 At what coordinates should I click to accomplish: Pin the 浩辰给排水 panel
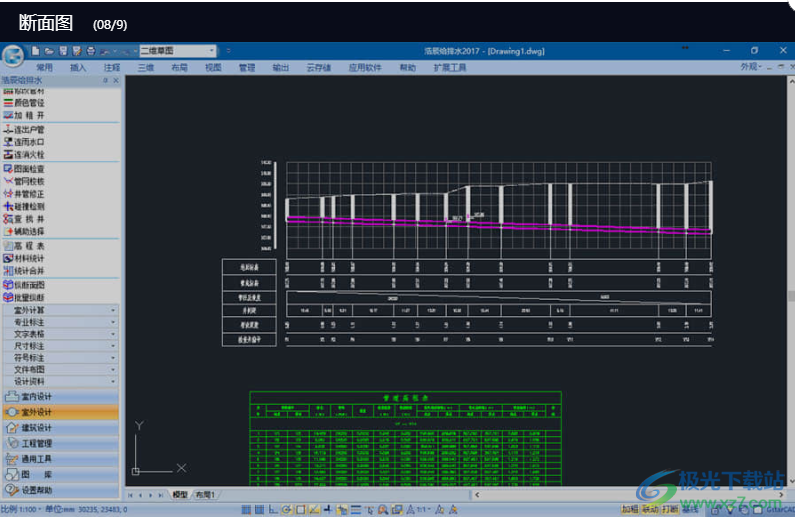pos(105,80)
